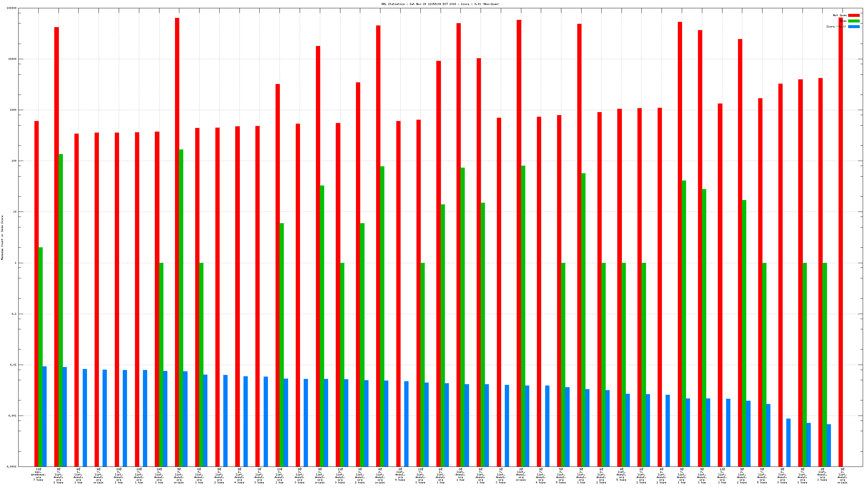Click the red Not Spam legend swatch
Viewport: 868px width, 488px height.
pos(853,15)
